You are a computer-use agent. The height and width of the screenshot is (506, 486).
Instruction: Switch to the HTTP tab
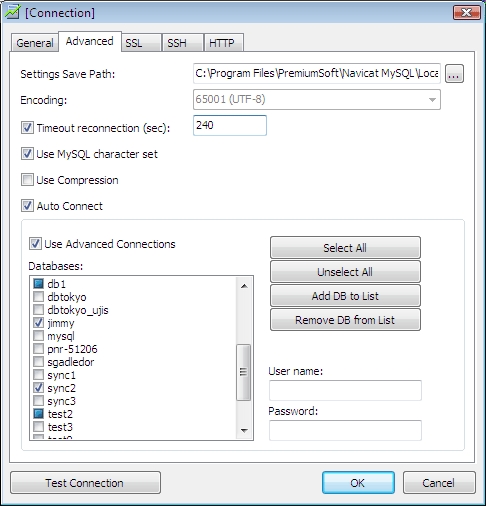point(223,43)
